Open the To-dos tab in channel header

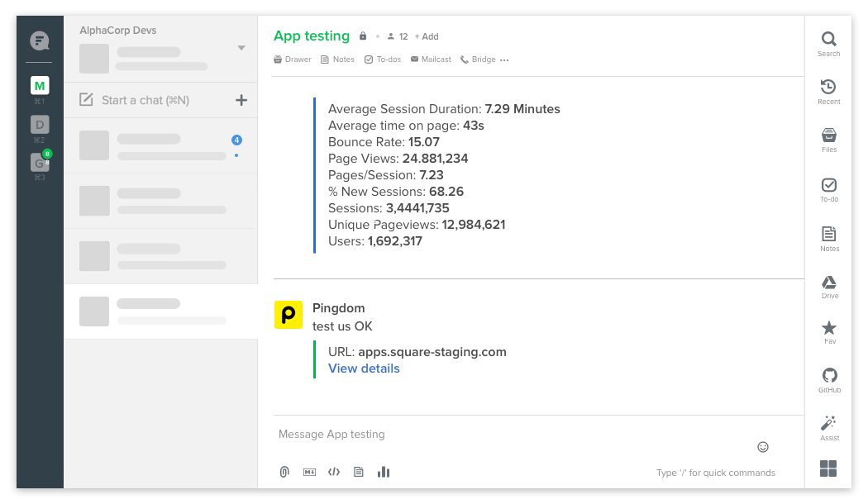point(382,59)
